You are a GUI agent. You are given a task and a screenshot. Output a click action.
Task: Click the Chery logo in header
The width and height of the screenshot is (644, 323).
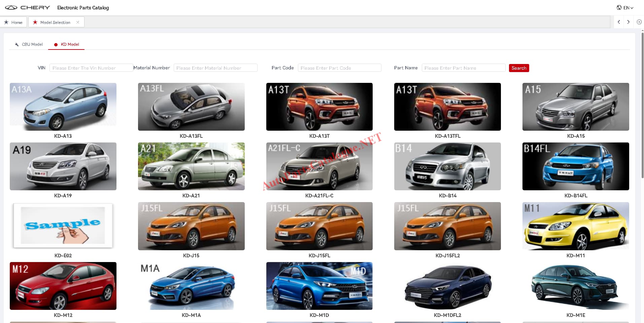point(28,7)
